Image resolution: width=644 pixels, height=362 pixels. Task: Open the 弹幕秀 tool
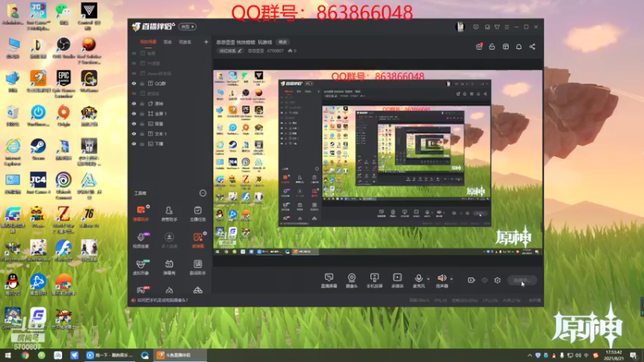169,267
